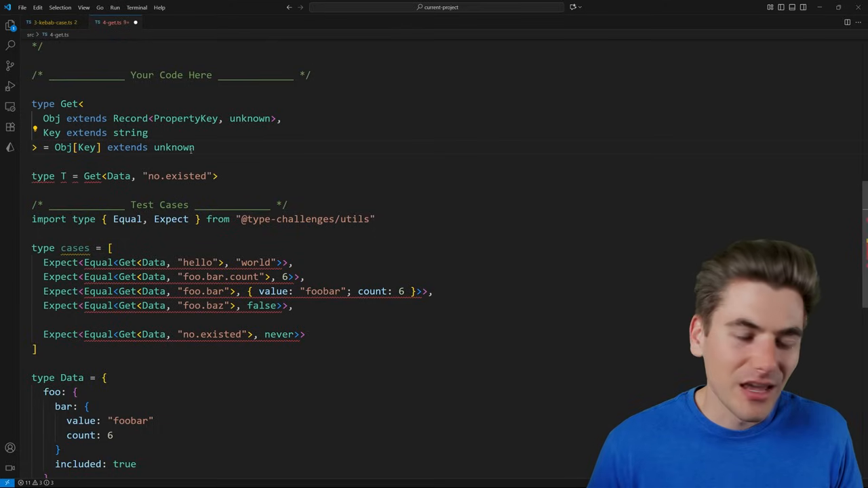Show the problems count in status bar

pyautogui.click(x=36, y=483)
